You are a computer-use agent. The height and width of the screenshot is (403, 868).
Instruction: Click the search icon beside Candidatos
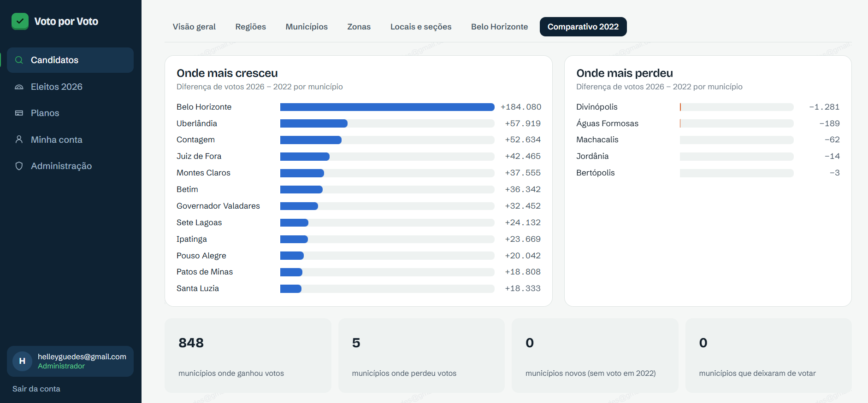19,60
